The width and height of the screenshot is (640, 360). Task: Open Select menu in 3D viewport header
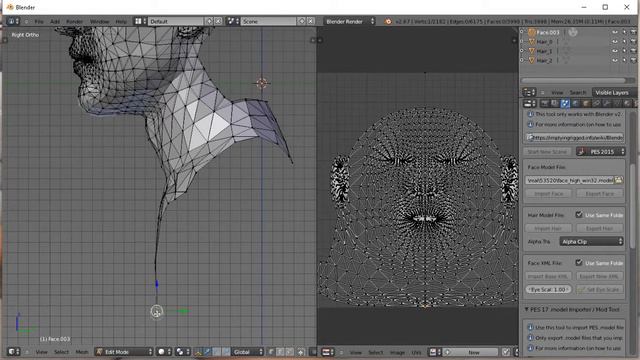[x=61, y=352]
